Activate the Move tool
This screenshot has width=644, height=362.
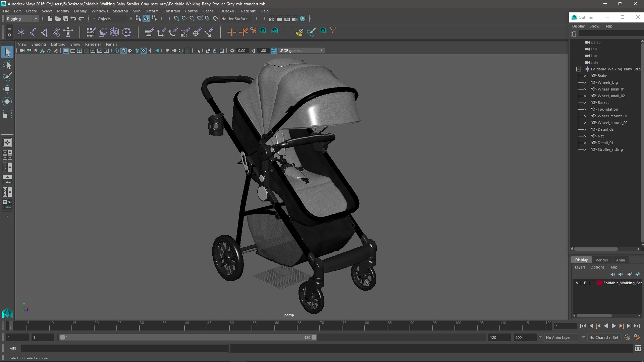coord(7,89)
